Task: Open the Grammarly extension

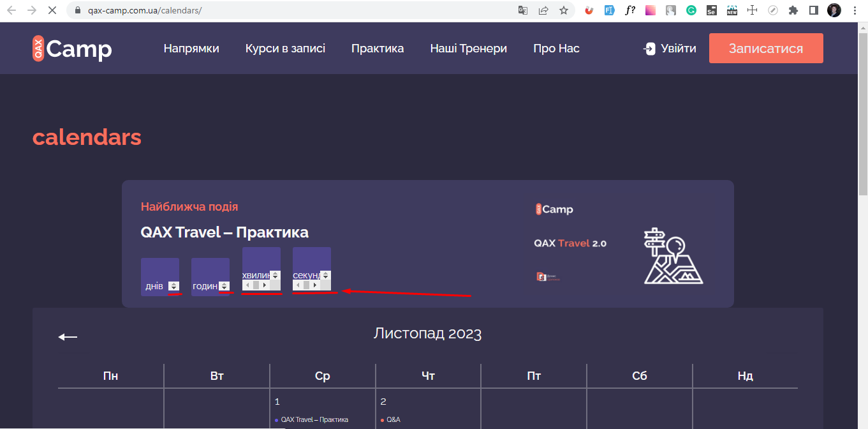Action: pos(692,9)
